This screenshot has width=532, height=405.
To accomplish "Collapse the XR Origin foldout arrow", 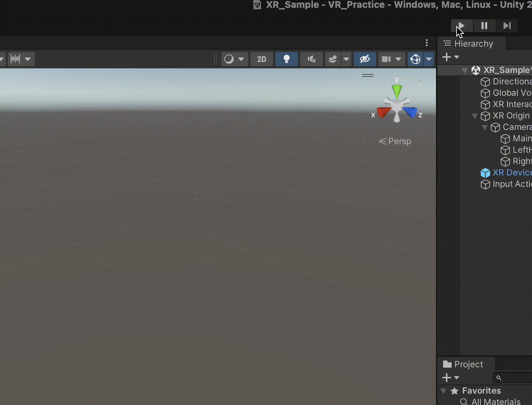I will click(475, 116).
